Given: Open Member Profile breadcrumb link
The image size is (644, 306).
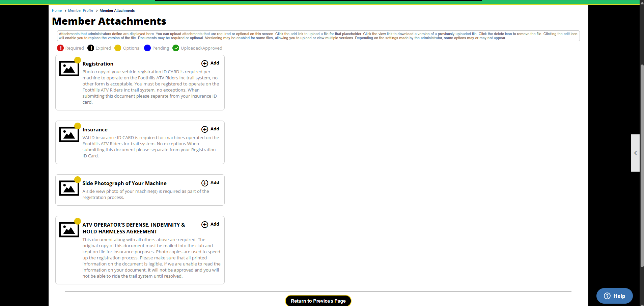Looking at the screenshot, I should [81, 10].
